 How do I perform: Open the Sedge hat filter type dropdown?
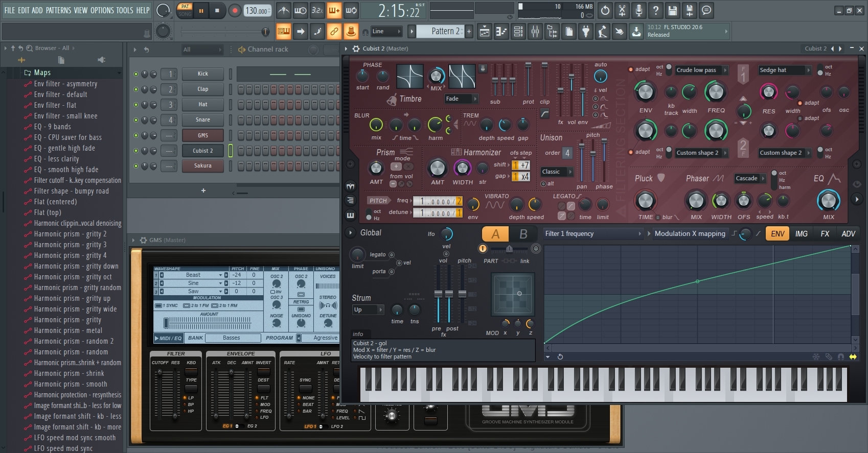coord(784,70)
